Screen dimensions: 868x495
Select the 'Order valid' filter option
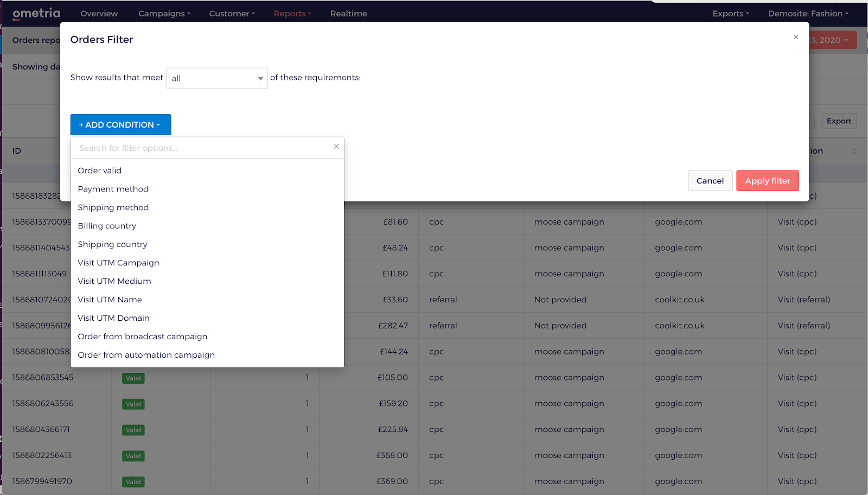[99, 170]
